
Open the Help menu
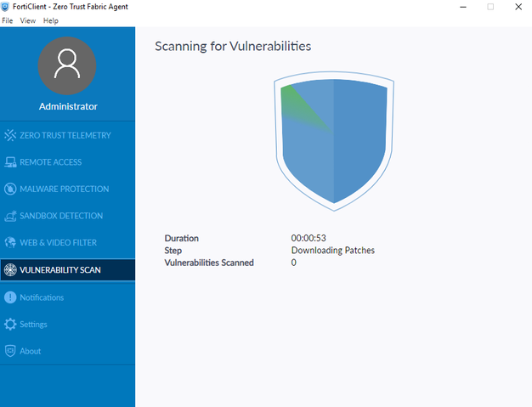coord(50,20)
